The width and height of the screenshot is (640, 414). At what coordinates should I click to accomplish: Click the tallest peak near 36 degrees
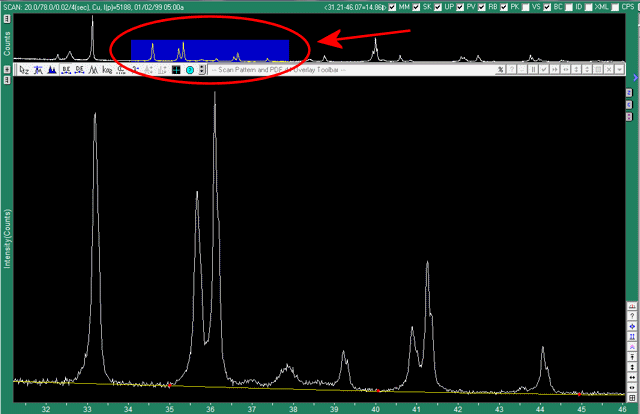coord(215,96)
